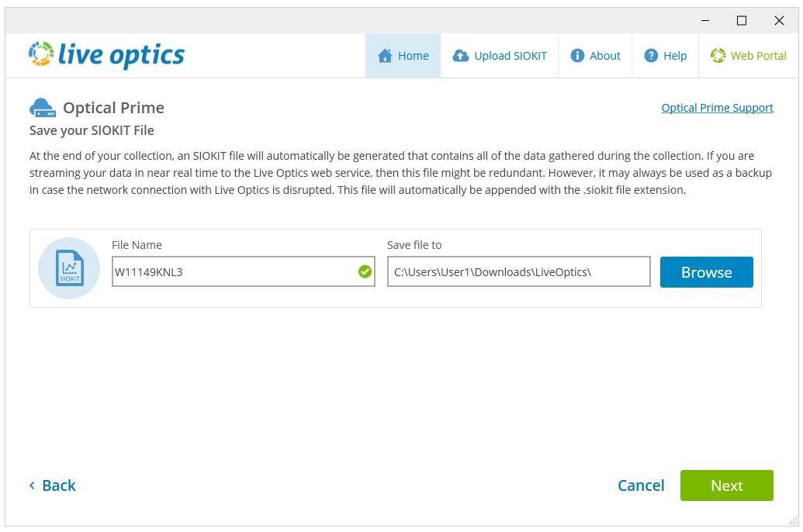Click the Home house icon
803x532 pixels.
[385, 56]
